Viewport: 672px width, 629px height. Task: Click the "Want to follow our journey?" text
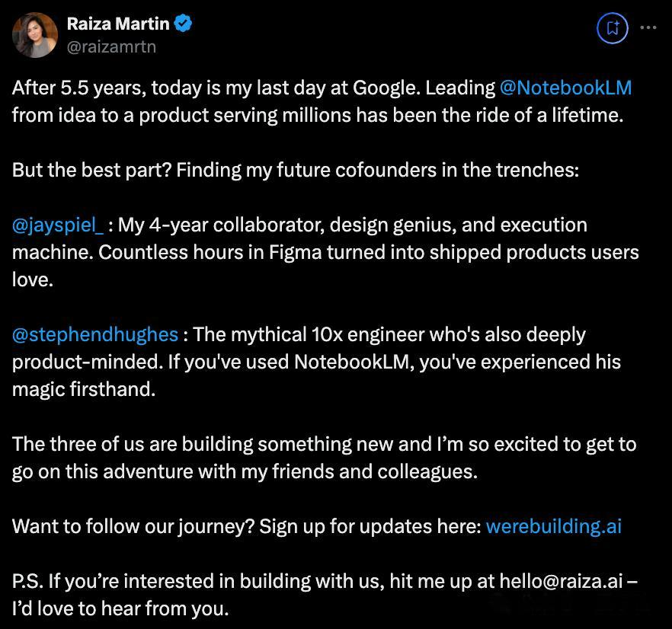click(x=133, y=526)
